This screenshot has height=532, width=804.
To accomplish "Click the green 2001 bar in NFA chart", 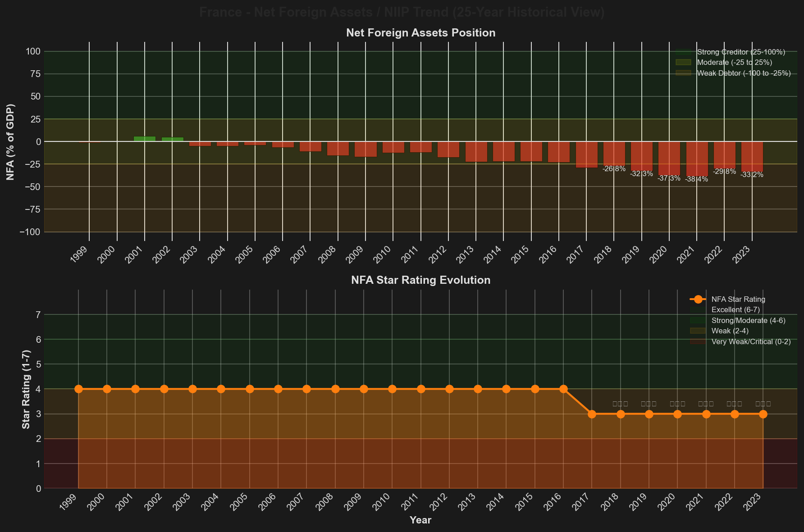I will [x=145, y=139].
